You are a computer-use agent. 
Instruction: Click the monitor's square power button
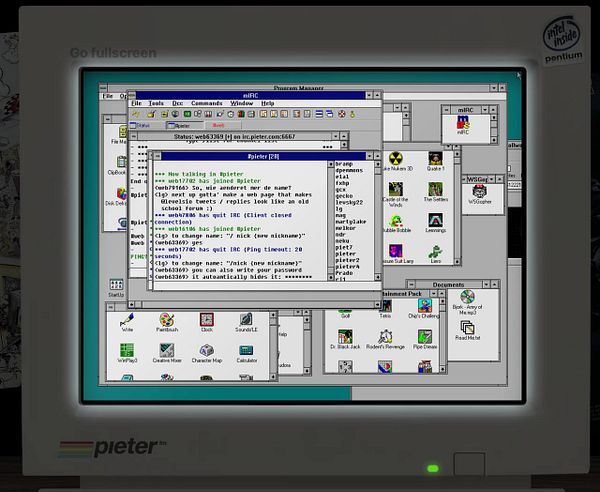[470, 464]
